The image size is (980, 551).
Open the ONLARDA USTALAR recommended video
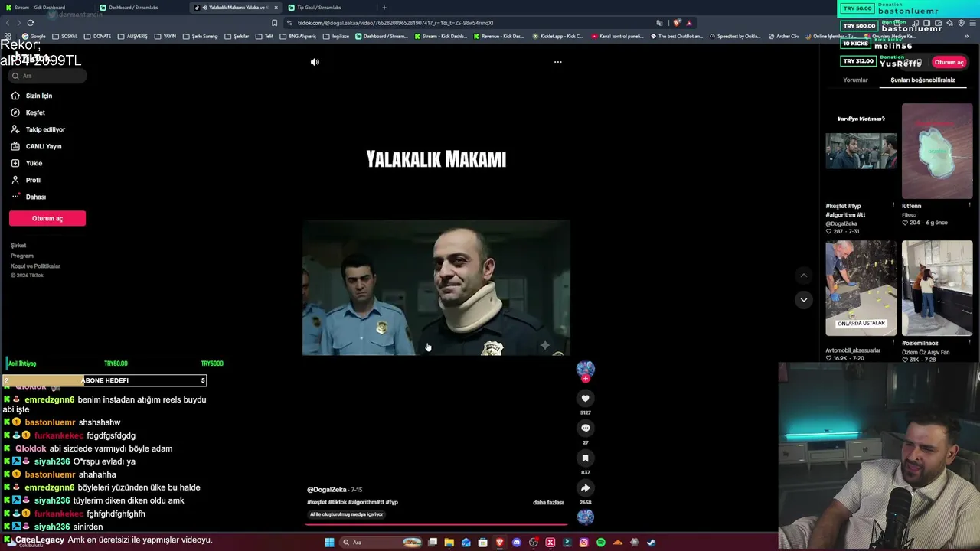(x=861, y=289)
